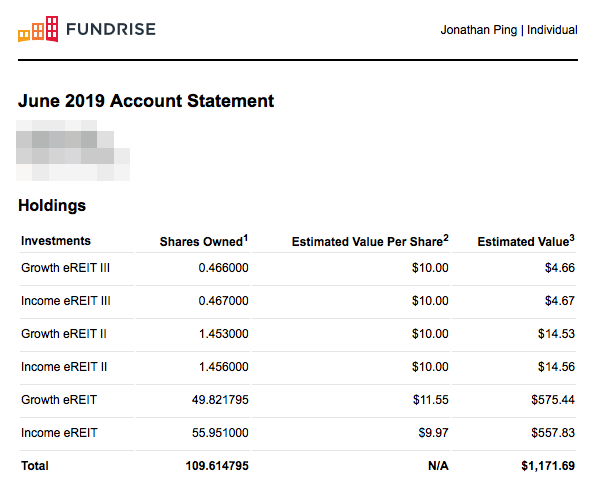Click the 'Estimated Value' column header
This screenshot has height=493, width=600.
(x=526, y=241)
